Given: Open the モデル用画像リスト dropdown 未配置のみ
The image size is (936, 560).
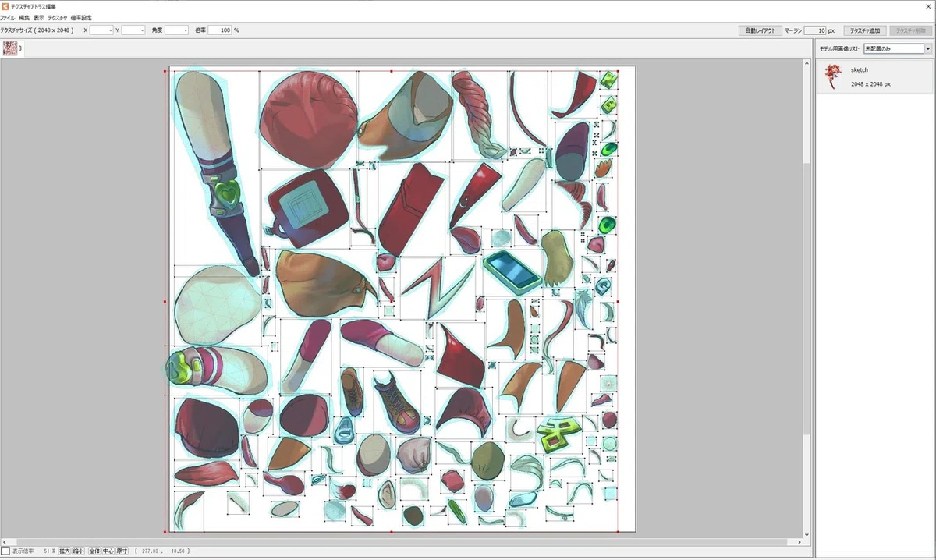Looking at the screenshot, I should point(898,48).
